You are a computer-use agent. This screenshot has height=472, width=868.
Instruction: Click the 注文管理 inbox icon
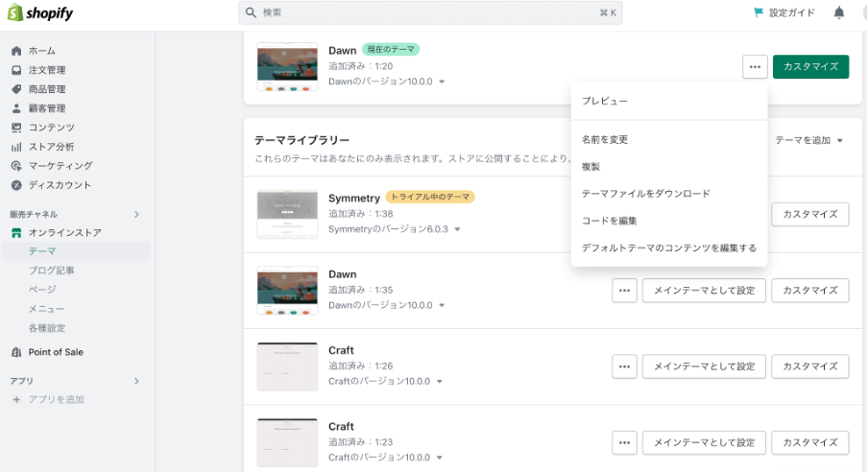(16, 70)
